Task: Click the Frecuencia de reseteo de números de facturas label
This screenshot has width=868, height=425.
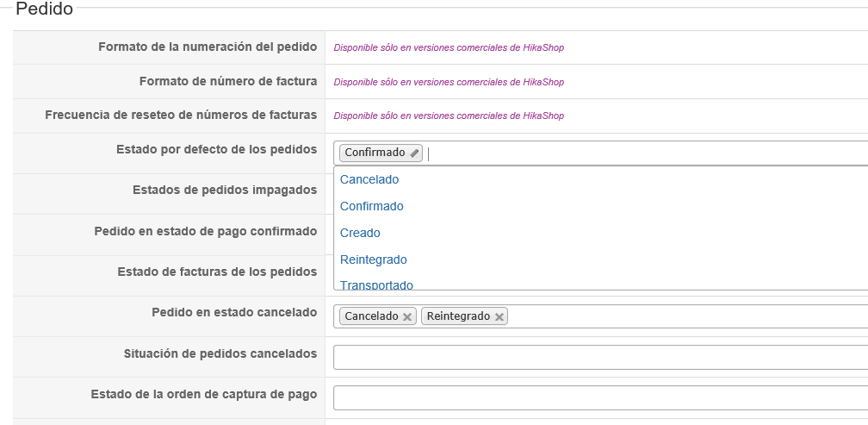Action: click(x=181, y=116)
